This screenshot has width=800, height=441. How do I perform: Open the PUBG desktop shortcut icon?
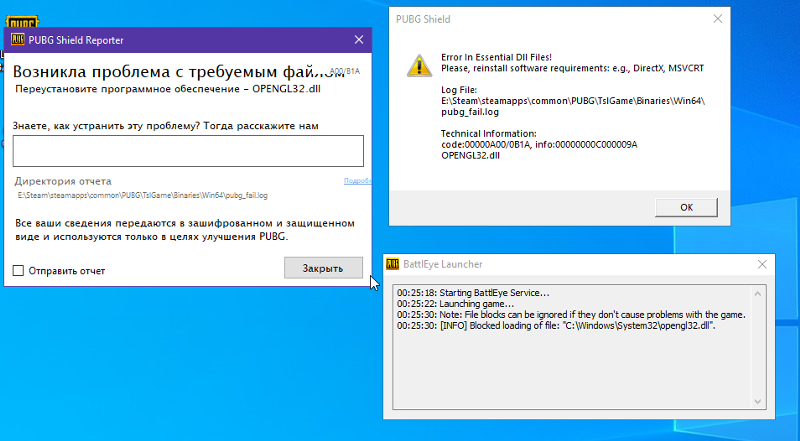(22, 22)
